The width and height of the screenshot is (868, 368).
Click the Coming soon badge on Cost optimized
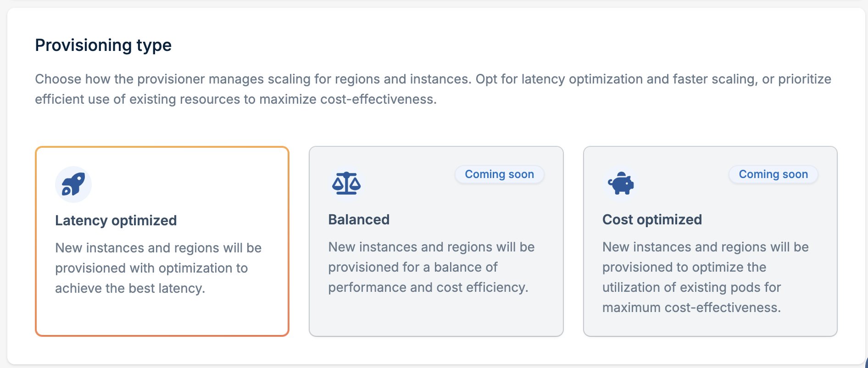[773, 174]
